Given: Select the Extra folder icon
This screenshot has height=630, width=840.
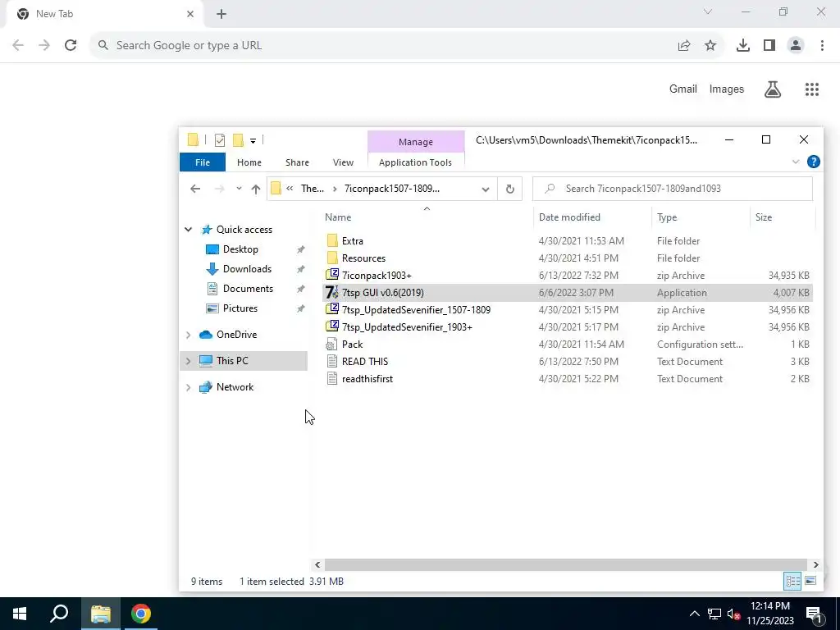Looking at the screenshot, I should point(332,241).
